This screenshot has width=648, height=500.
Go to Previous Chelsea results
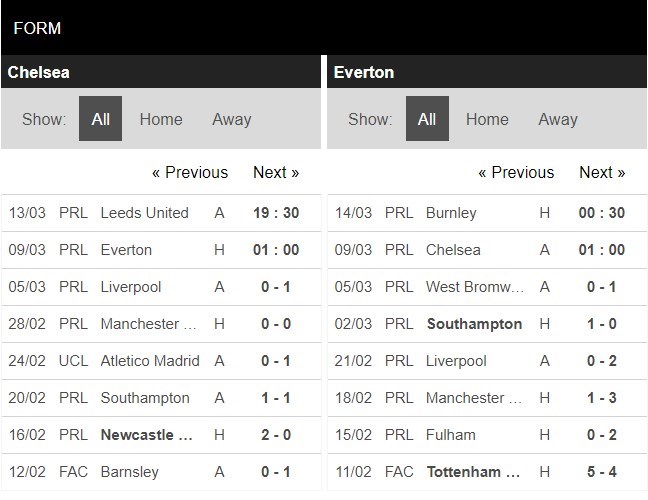tap(190, 172)
